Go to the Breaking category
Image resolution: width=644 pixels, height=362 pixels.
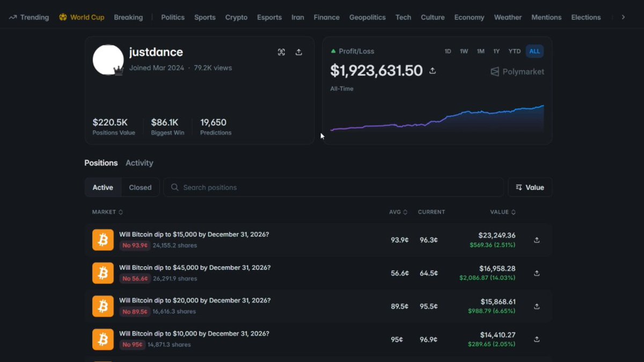(128, 17)
